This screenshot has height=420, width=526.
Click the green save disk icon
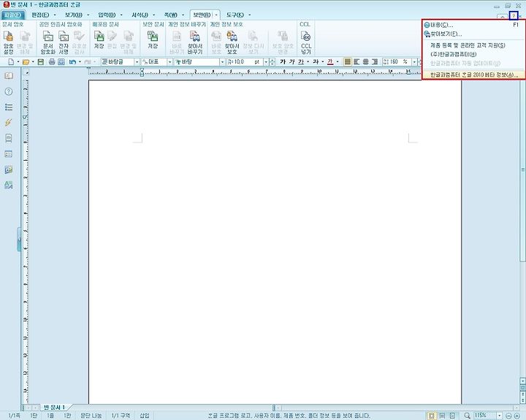point(41,62)
